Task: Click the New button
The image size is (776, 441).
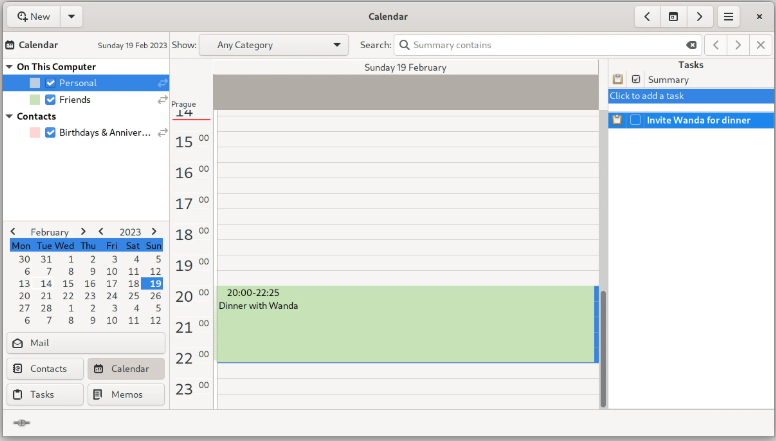Action: tap(33, 17)
